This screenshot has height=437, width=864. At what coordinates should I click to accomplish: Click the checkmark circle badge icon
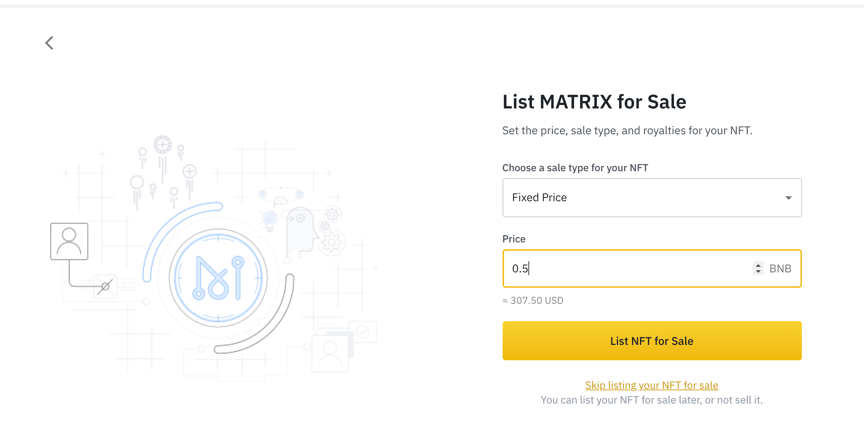(363, 331)
